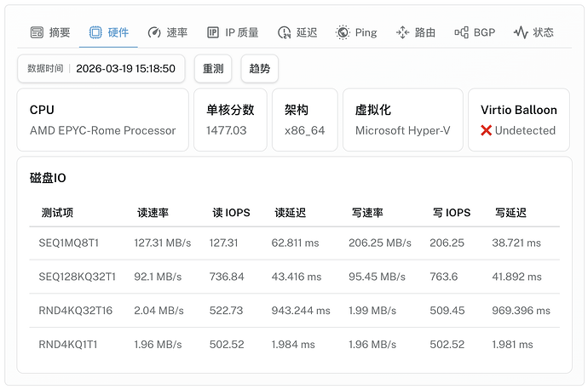Click write rate 95.45 MB/s
The height and width of the screenshot is (389, 588).
pyautogui.click(x=377, y=277)
